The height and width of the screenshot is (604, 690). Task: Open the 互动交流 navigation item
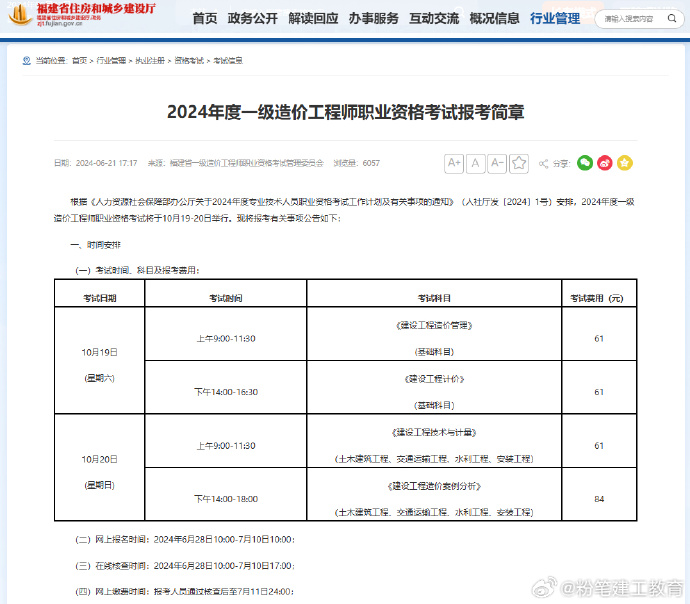434,19
